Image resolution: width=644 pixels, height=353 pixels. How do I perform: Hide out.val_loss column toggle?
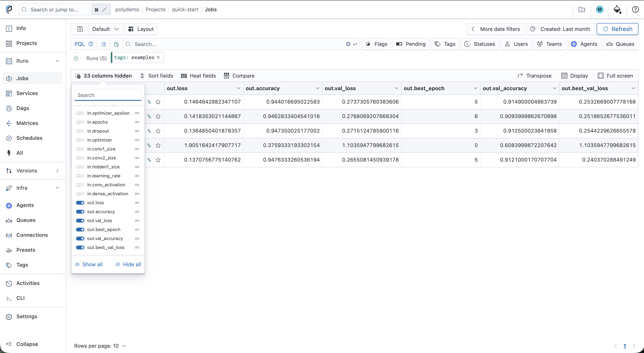[x=80, y=221]
